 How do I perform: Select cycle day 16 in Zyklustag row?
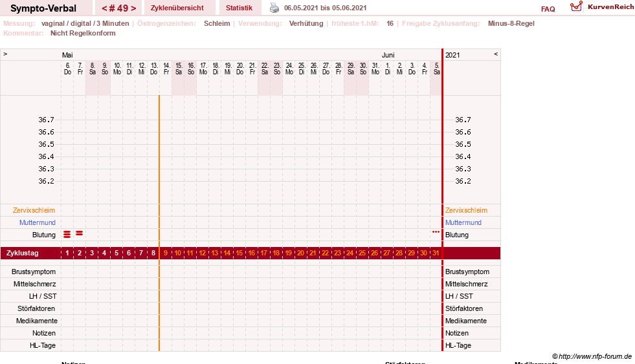[252, 253]
